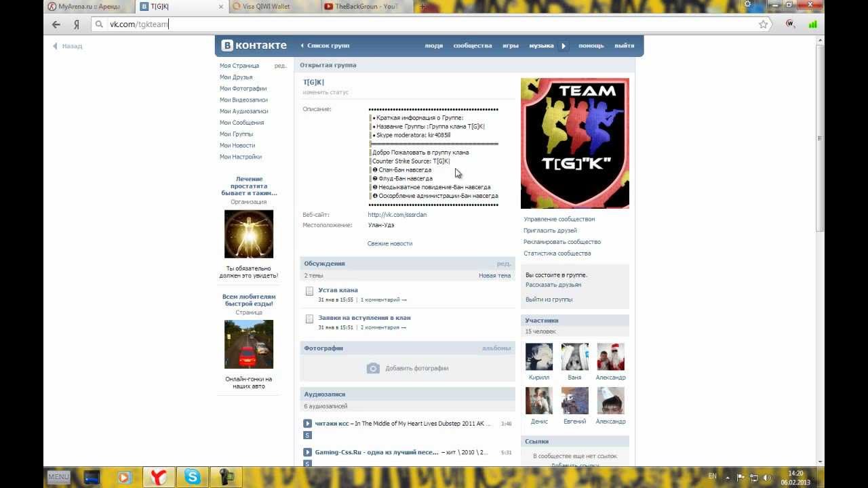Click 'Новая тема' in discussions

(495, 276)
